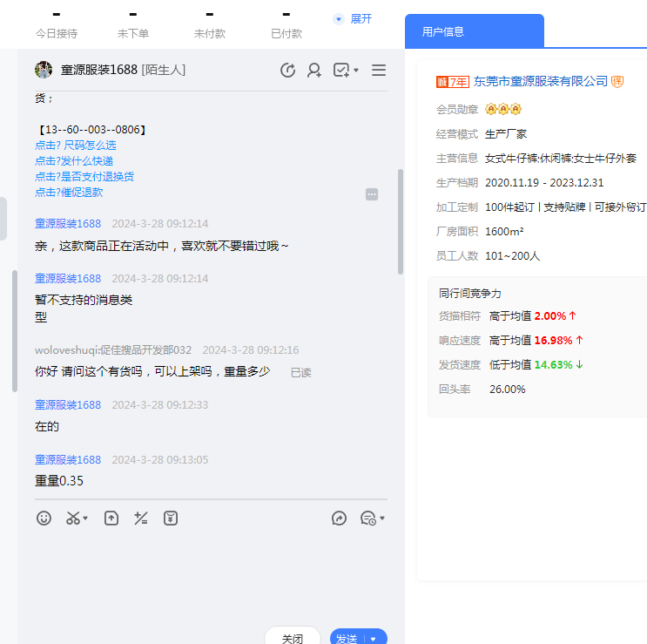Click the yuan payment icon

pyautogui.click(x=171, y=518)
